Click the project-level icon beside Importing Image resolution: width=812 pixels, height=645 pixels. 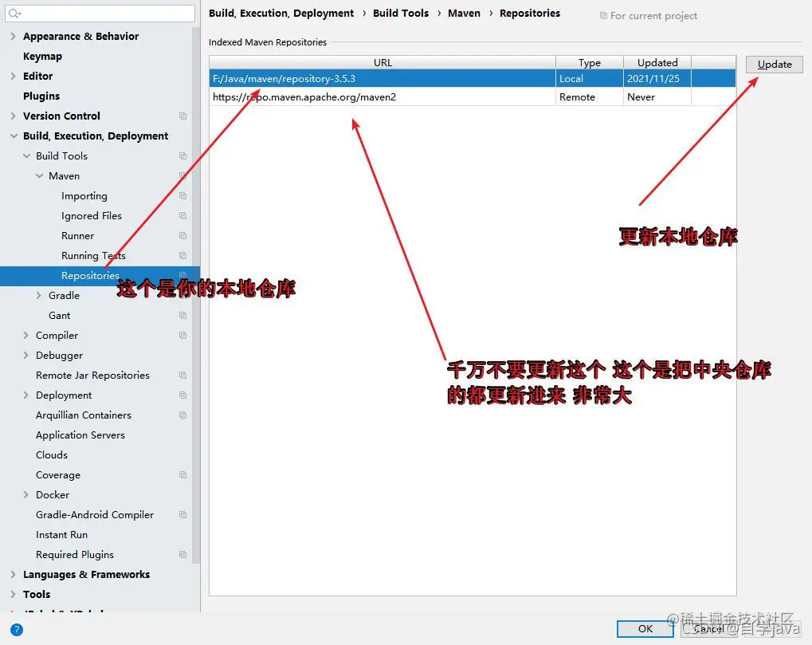click(x=182, y=196)
